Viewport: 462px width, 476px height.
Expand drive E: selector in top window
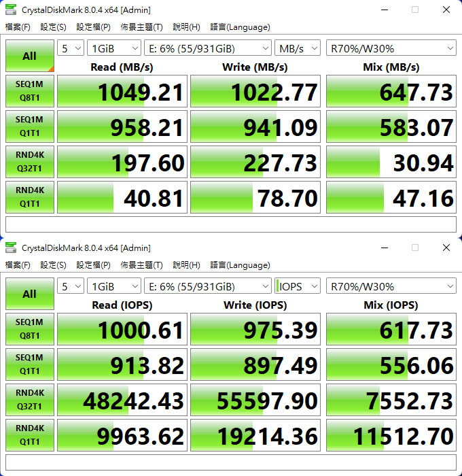[x=208, y=48]
